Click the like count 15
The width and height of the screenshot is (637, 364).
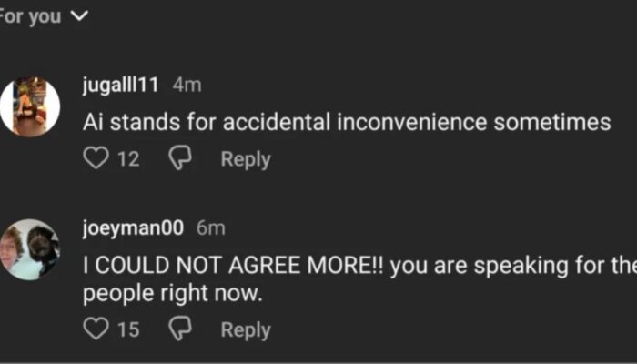point(128,329)
